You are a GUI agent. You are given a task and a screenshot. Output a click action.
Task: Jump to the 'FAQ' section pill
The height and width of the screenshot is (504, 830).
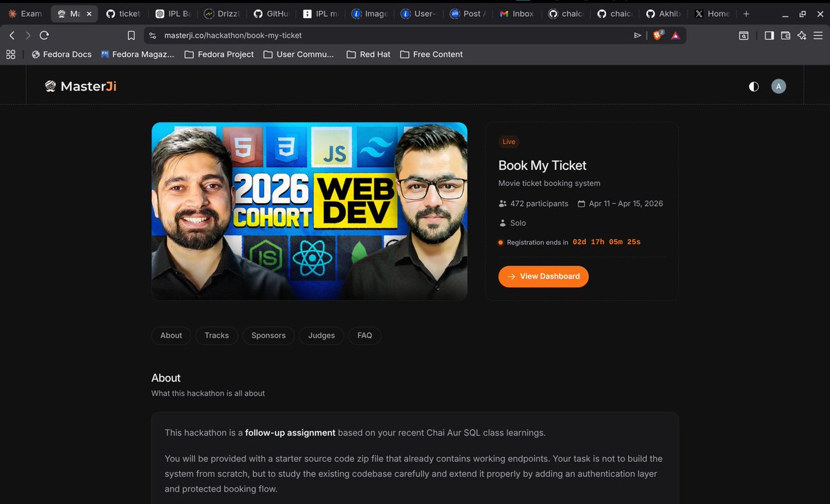365,335
